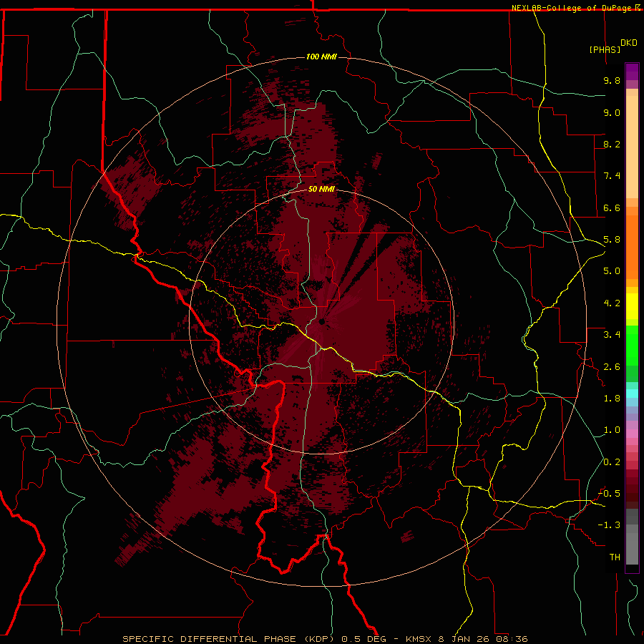Select the 8.2 value on the scale
The height and width of the screenshot is (644, 644).
pos(612,144)
